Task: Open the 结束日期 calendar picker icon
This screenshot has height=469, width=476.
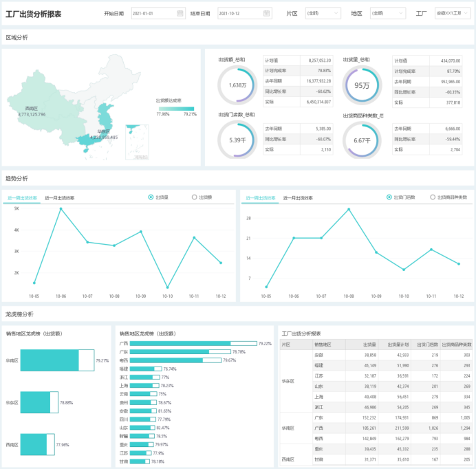Action: 266,13
